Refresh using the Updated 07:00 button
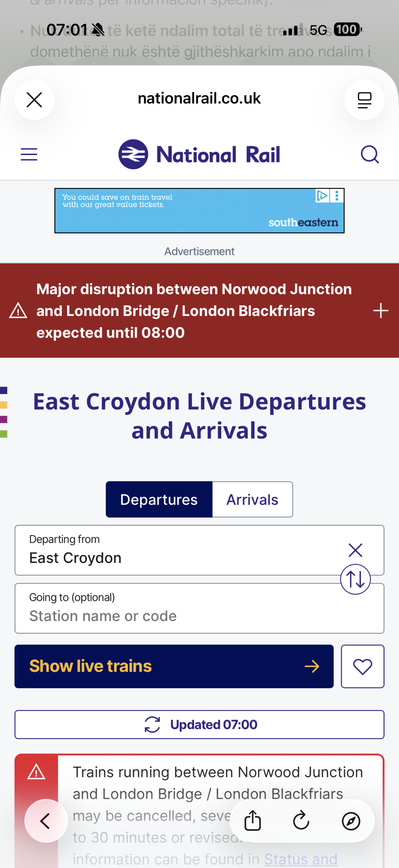Screen dimensions: 399x868 199,725
